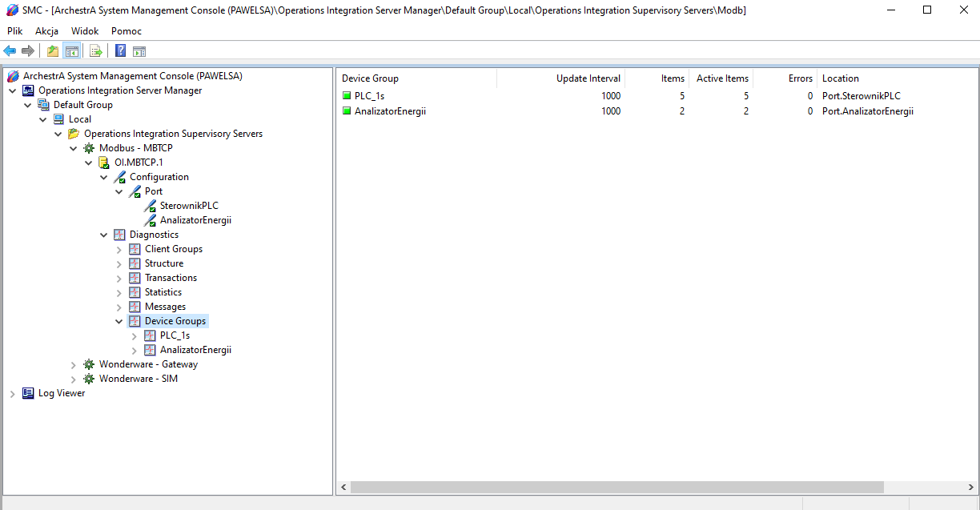
Task: Select Statistics in the tree
Action: coord(163,292)
